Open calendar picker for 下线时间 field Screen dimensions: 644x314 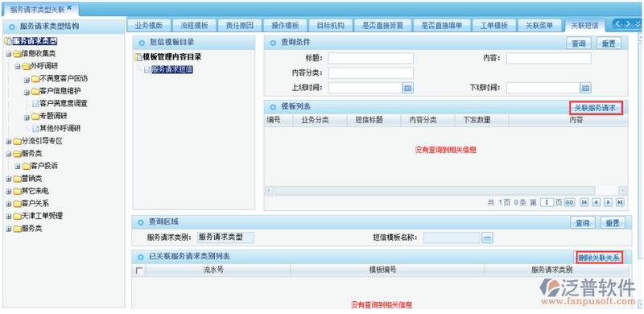586,88
